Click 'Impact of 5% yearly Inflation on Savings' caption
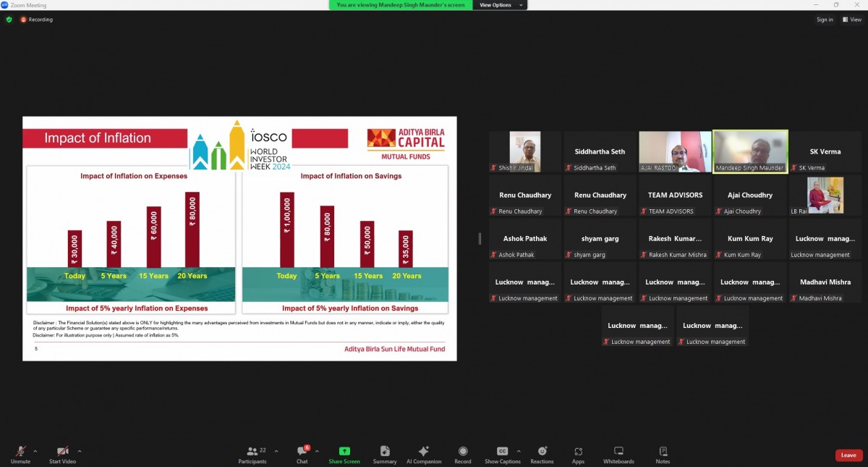868x467 pixels. (x=350, y=308)
